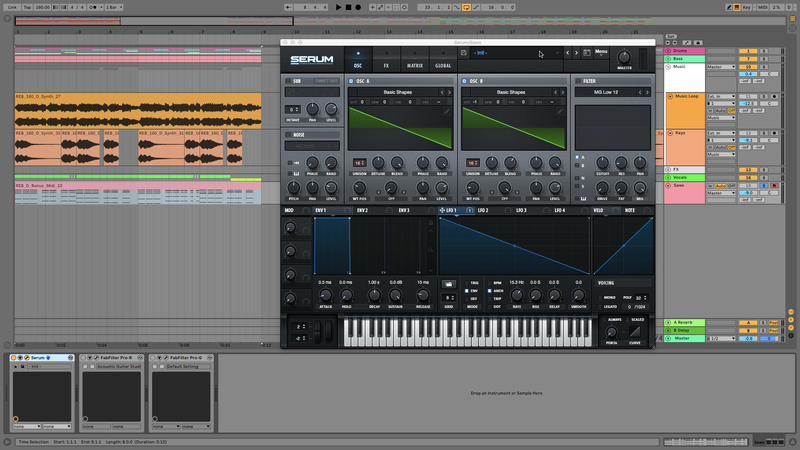Select previous OSC B wavetable arrow
The image size is (800, 450).
556,92
